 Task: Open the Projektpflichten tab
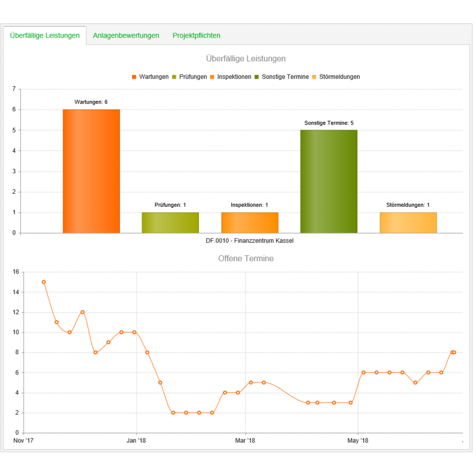coord(196,35)
